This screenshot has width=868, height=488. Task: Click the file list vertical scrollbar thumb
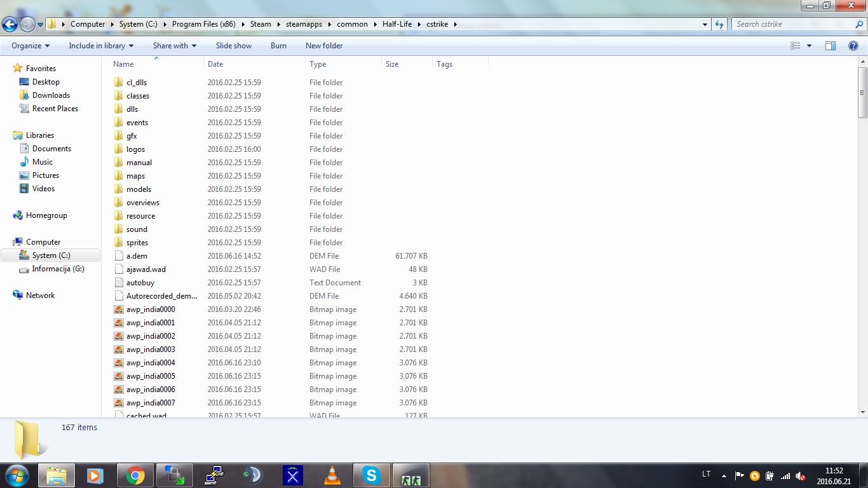[x=862, y=91]
